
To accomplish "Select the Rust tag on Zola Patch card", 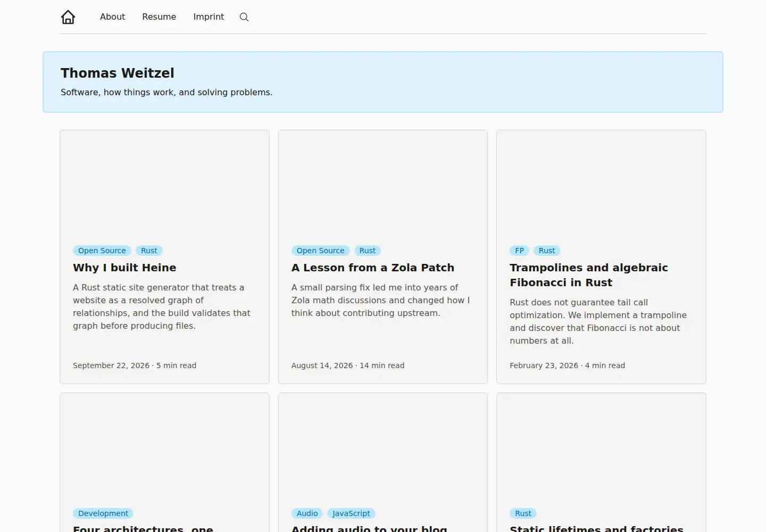I will pos(368,251).
